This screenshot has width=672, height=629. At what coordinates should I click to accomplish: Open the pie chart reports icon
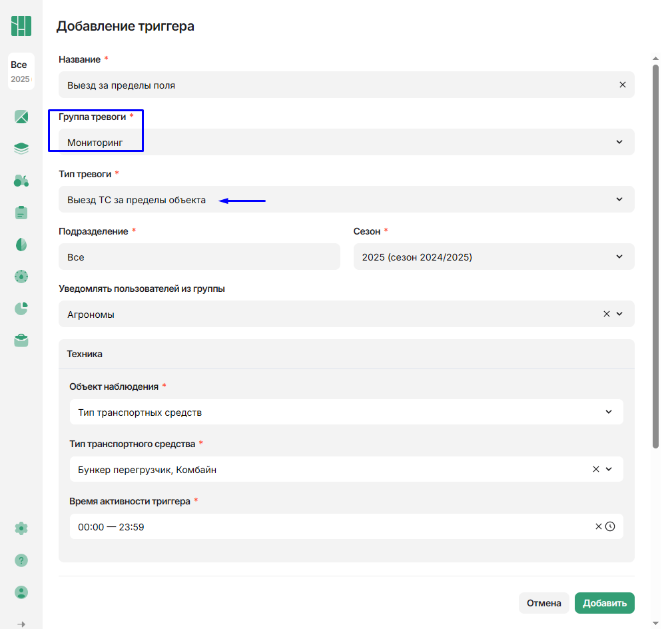pyautogui.click(x=21, y=309)
